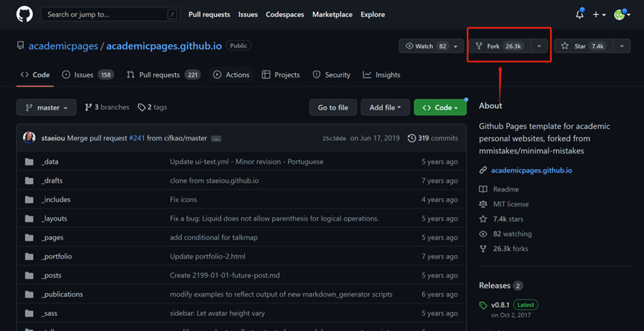644x331 pixels.
Task: Open commit 'Update ui-text.yml - Minor revision - Portuguese'
Action: click(247, 162)
